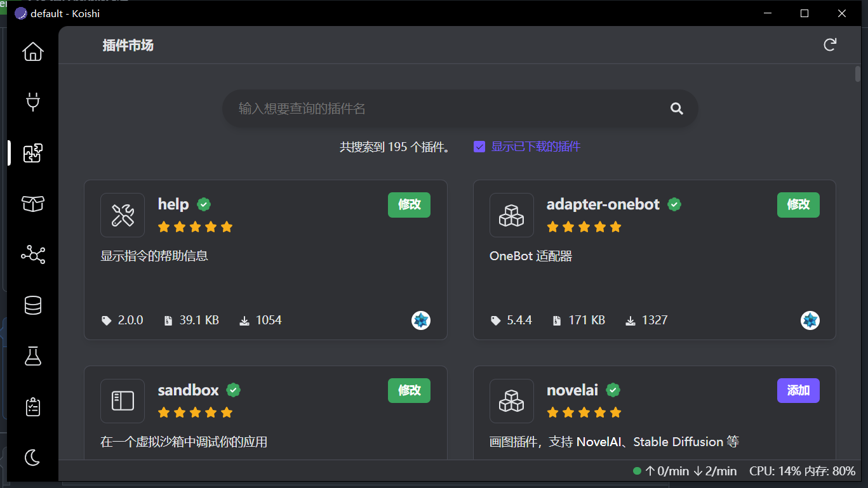Click verified badge next to novelai

[613, 390]
